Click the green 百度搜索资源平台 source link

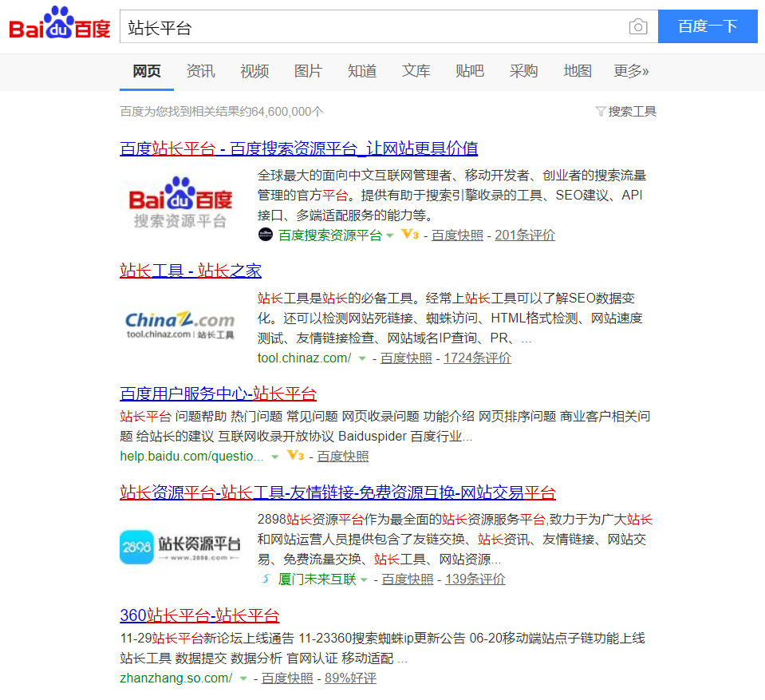[329, 235]
